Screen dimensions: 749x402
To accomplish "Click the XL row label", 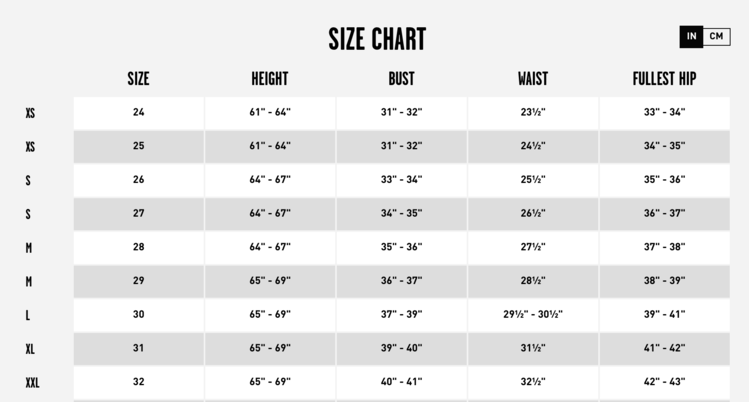I will [x=30, y=349].
